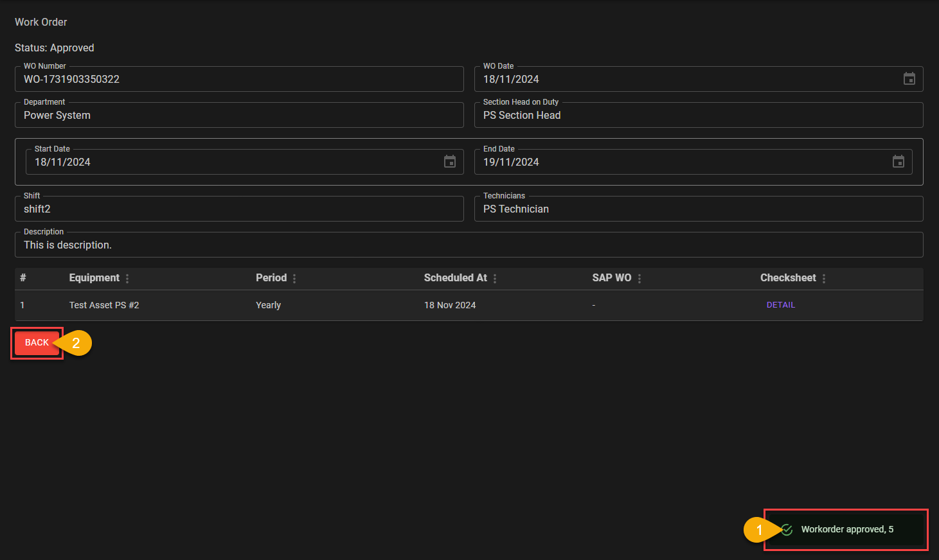This screenshot has height=560, width=939.
Task: Open SAP WO column menu icon
Action: pyautogui.click(x=639, y=278)
